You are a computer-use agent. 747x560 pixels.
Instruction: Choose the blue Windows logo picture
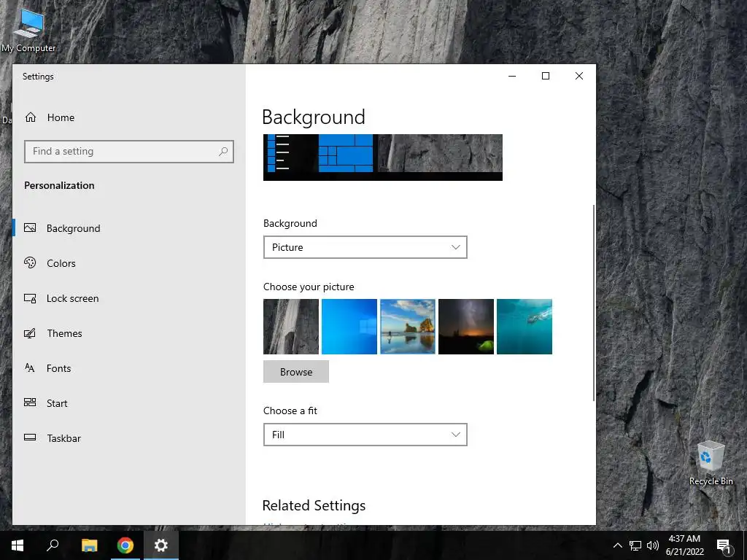(349, 327)
